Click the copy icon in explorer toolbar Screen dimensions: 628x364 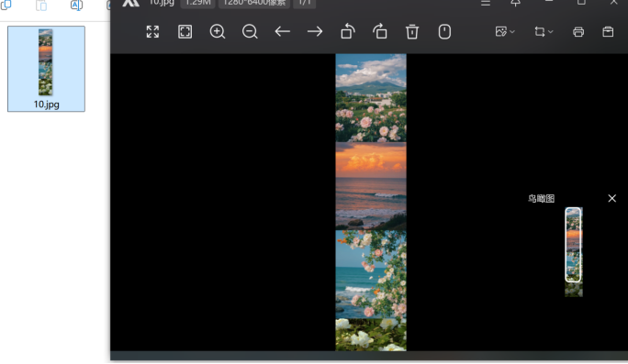coord(6,6)
